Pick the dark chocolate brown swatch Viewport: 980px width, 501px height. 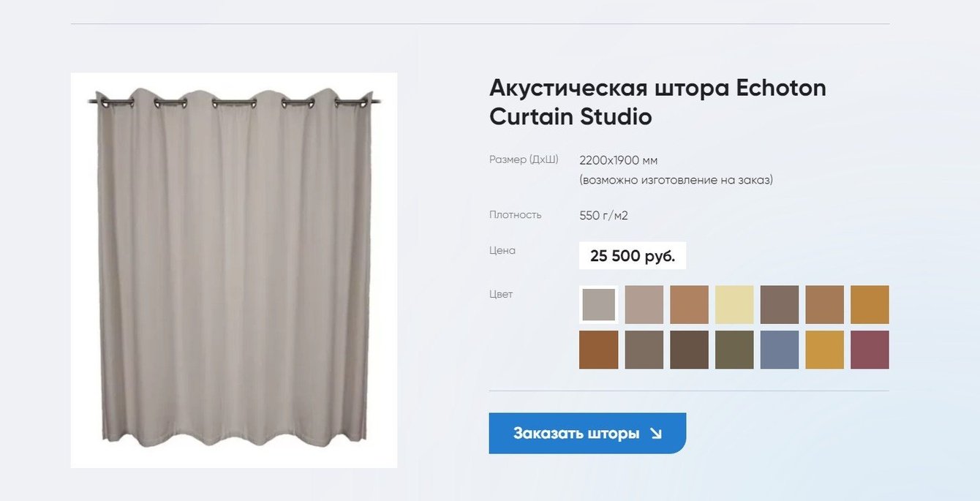(x=689, y=350)
